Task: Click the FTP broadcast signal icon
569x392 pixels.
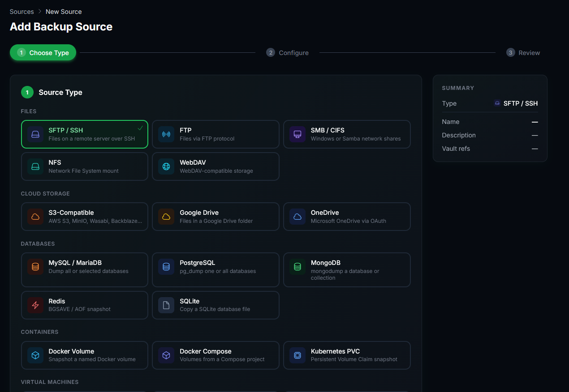Action: coord(166,134)
